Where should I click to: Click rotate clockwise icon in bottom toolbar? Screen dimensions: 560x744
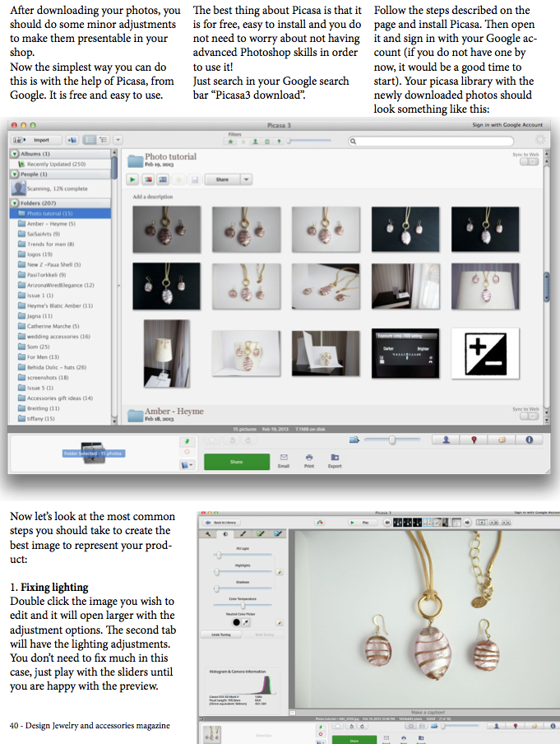248,440
